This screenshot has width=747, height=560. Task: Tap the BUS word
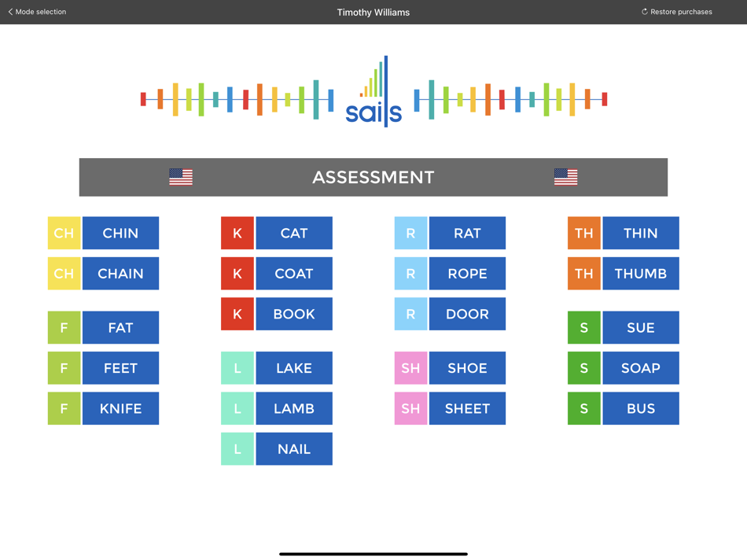(641, 408)
